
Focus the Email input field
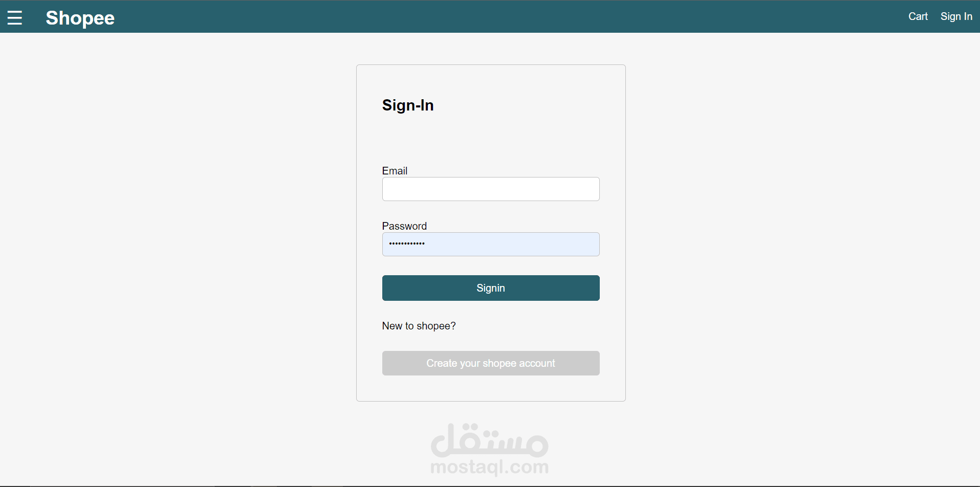491,189
